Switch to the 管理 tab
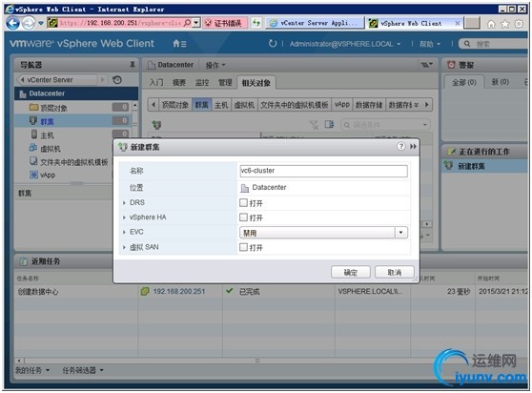Screen dimensions: 532x393 225,82
